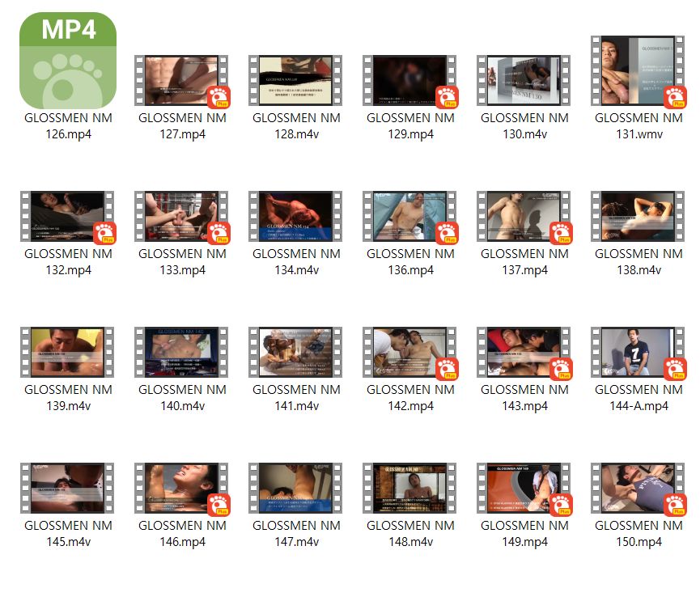Click the thumbnail above 138.m4v
700x601 pixels.
[638, 217]
